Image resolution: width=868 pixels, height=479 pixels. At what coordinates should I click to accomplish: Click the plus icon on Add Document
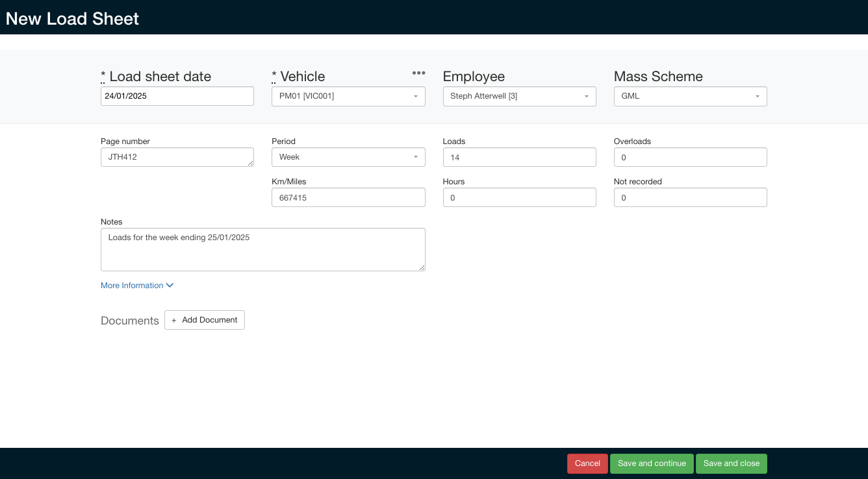point(173,320)
